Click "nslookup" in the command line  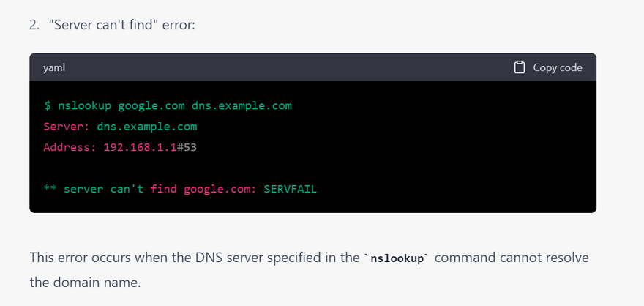84,105
